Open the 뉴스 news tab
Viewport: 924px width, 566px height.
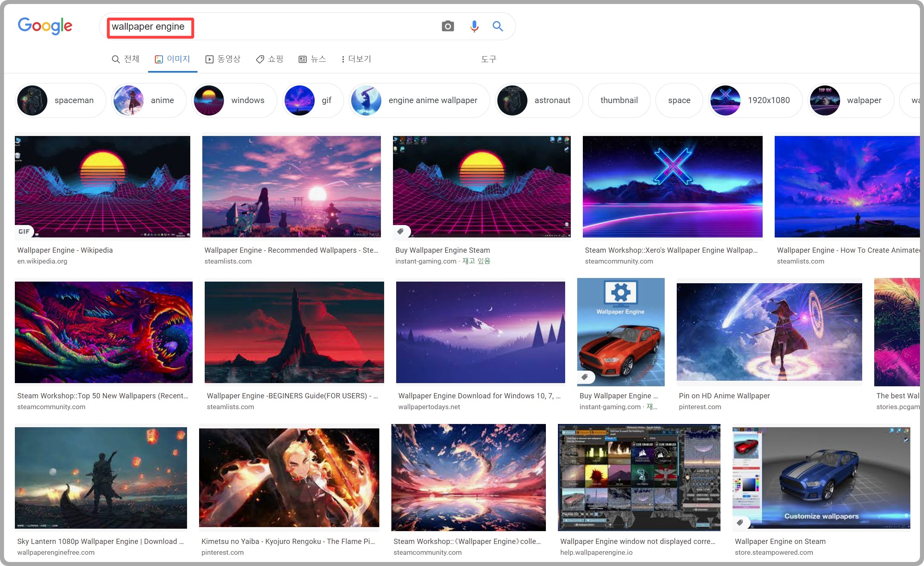pos(313,59)
